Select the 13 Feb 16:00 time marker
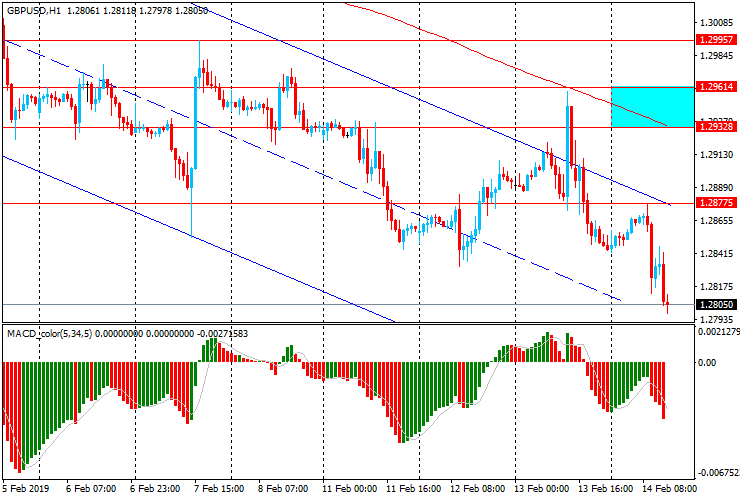This screenshot has height=500, width=740. tap(607, 490)
